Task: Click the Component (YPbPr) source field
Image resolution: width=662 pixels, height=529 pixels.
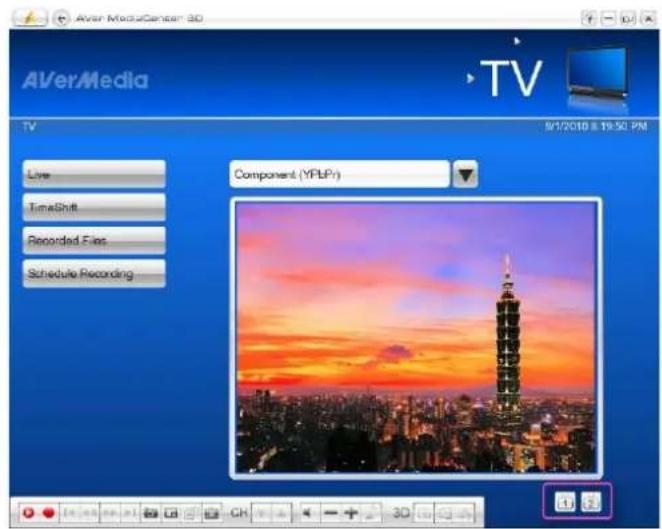Action: click(339, 174)
